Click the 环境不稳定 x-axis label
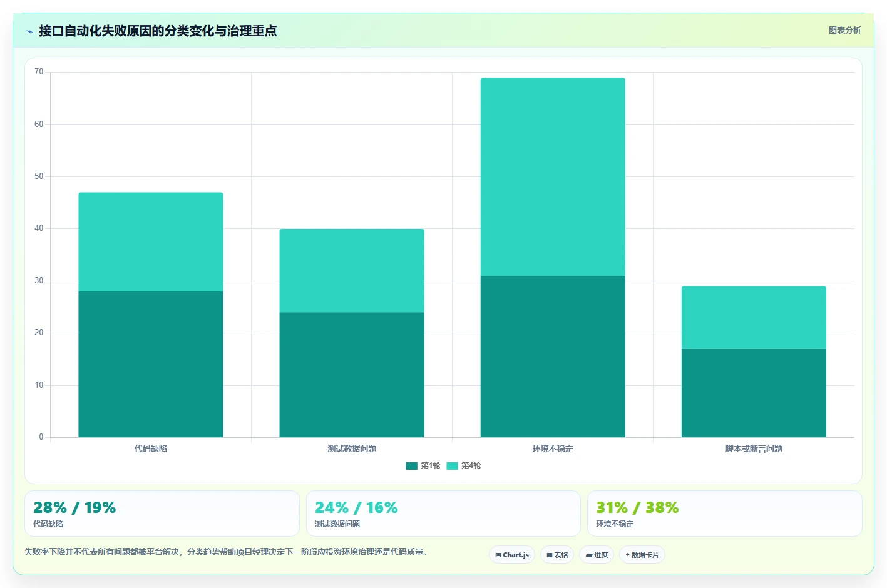Viewport: 887px width, 588px height. pos(553,449)
